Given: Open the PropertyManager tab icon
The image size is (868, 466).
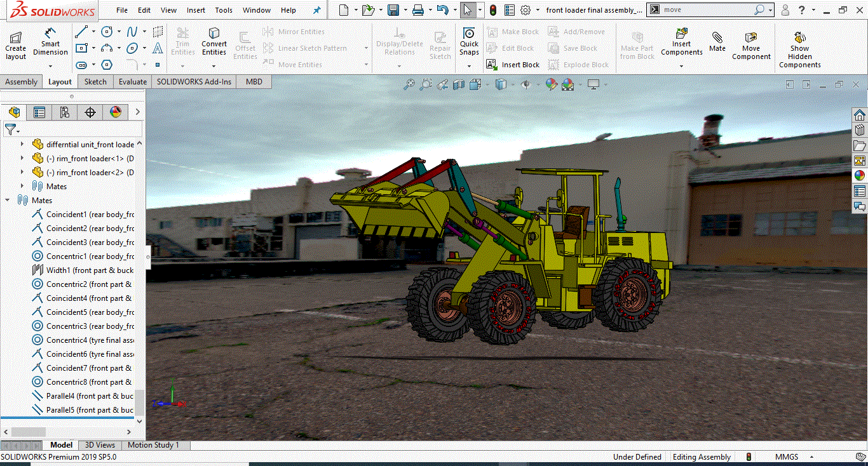Looking at the screenshot, I should 39,112.
